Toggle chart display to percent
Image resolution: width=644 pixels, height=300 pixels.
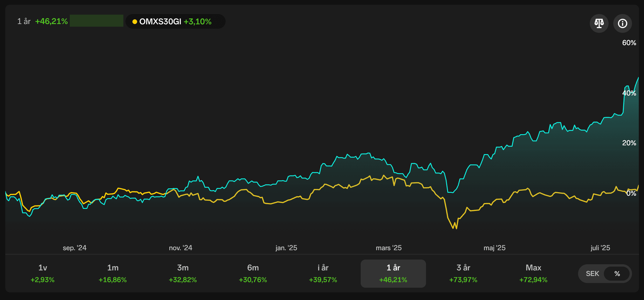pos(617,274)
